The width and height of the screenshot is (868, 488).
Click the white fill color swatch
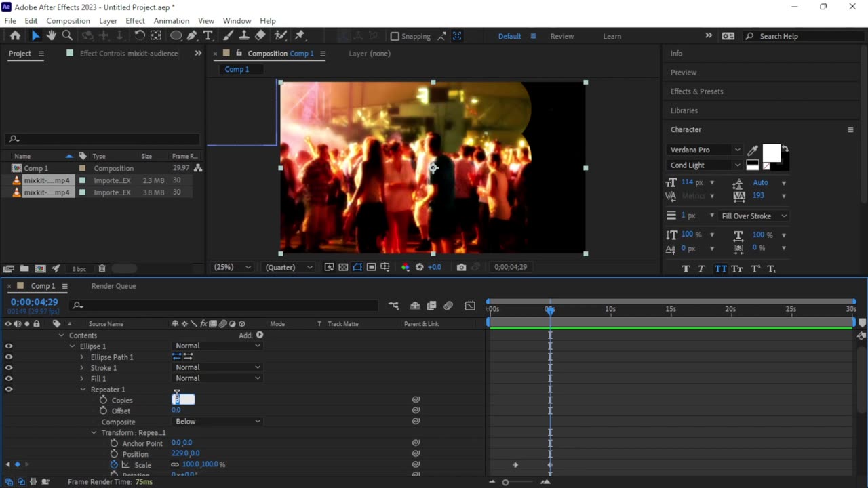(771, 154)
